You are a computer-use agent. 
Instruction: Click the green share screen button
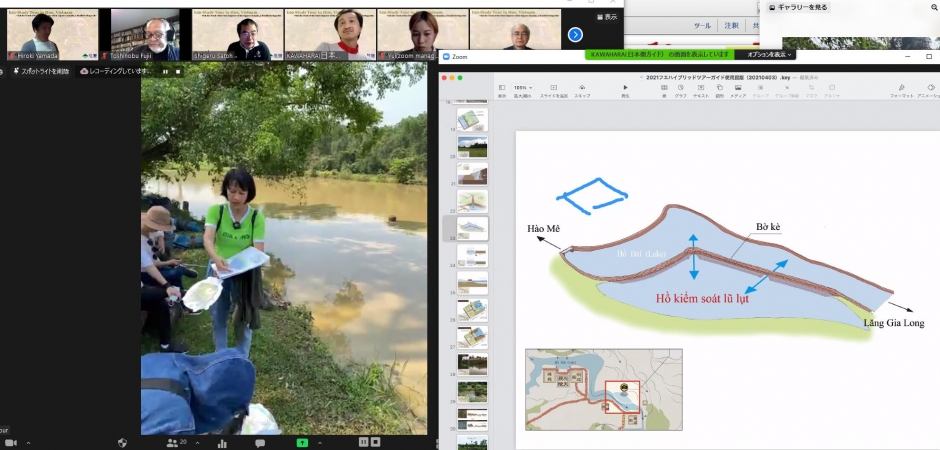pos(302,443)
